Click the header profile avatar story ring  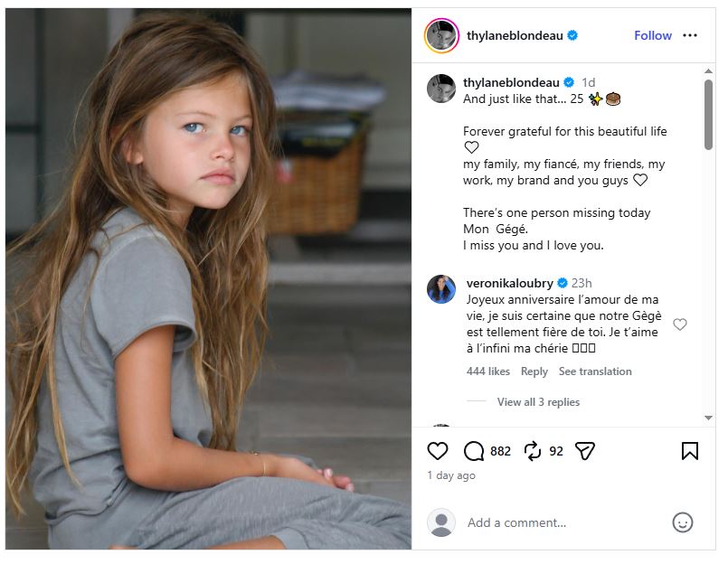441,35
